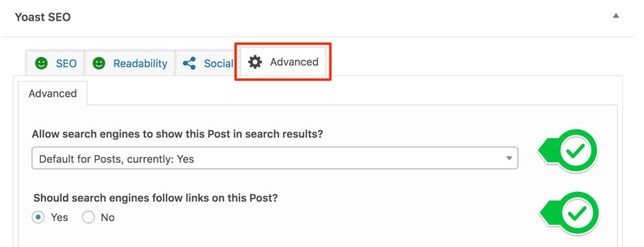Click the green smiley icon beside Readability
Screen dimensions: 644x247
[99, 63]
